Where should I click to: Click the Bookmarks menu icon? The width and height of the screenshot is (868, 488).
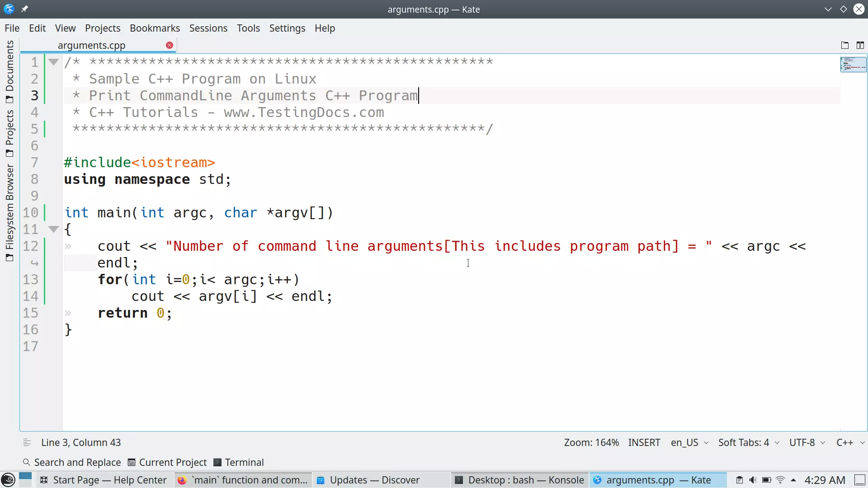click(155, 28)
